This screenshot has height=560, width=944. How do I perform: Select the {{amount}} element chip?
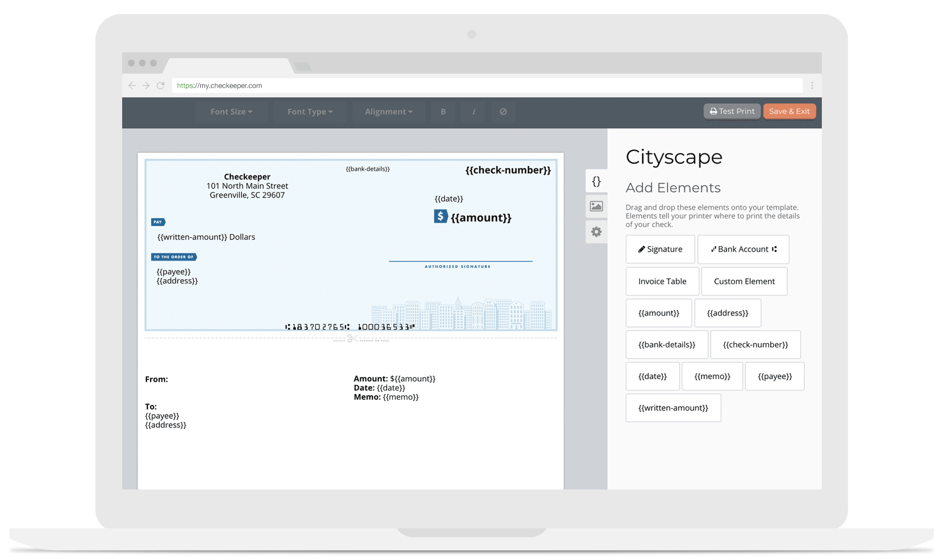pos(658,313)
